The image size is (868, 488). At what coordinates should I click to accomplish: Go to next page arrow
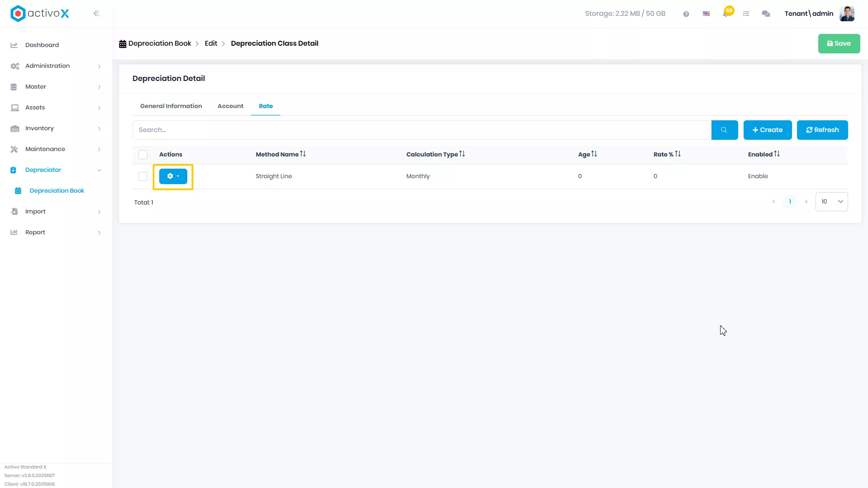pyautogui.click(x=806, y=202)
